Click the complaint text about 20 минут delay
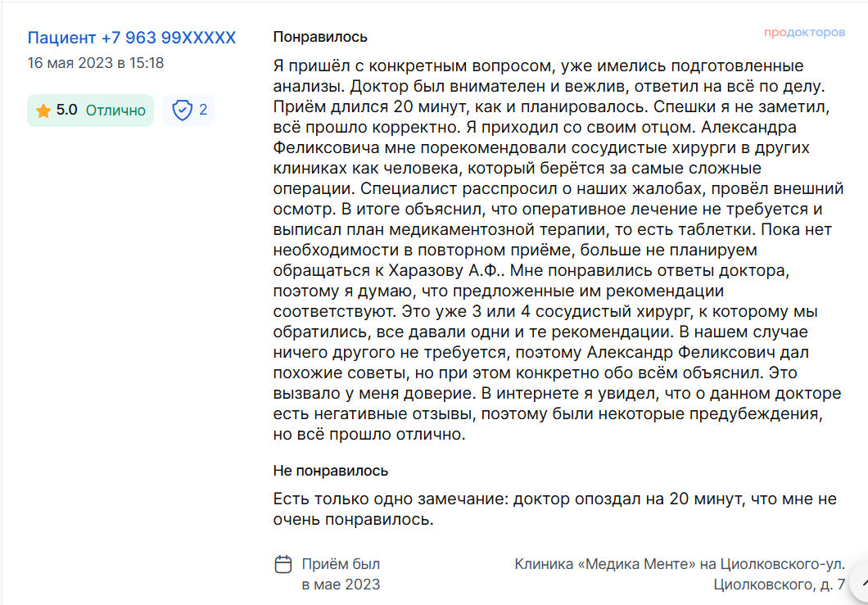Viewport: 868px width, 605px height. click(x=554, y=509)
